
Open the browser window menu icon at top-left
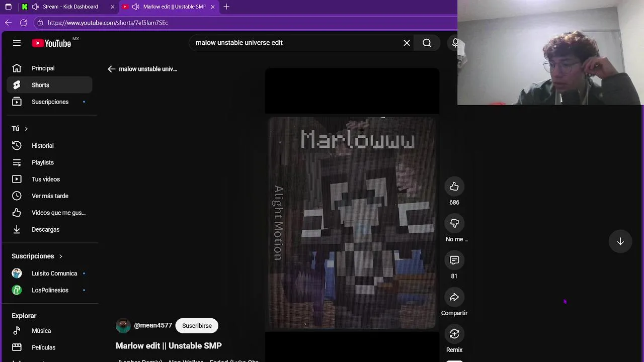coord(9,7)
